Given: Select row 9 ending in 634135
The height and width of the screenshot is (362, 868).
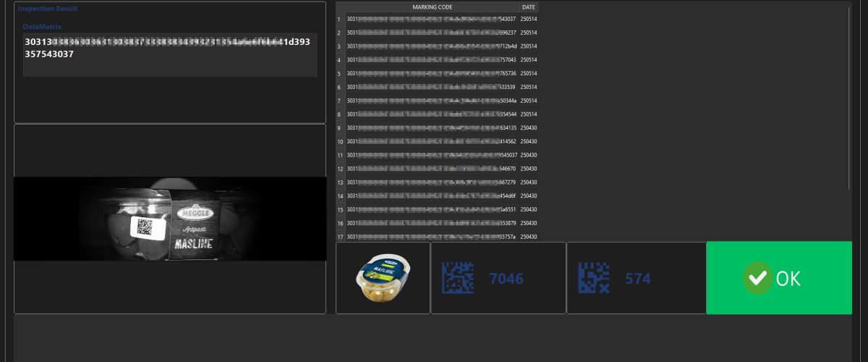Looking at the screenshot, I should coord(431,128).
